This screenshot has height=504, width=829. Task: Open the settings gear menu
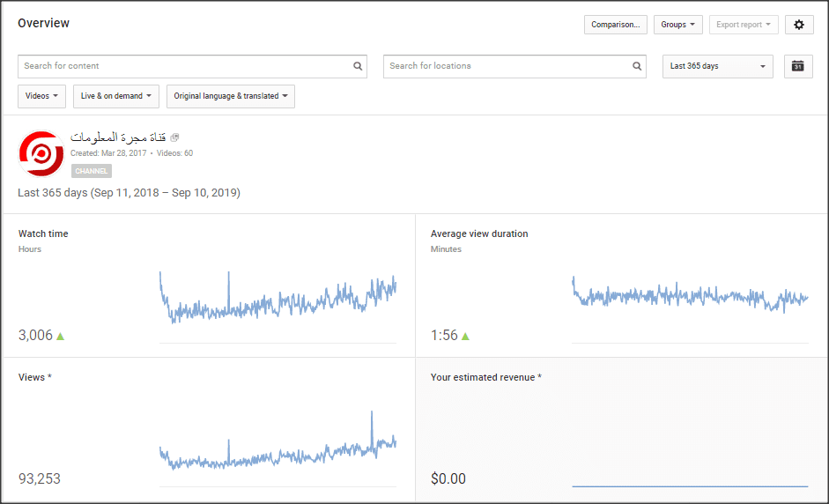[x=798, y=25]
